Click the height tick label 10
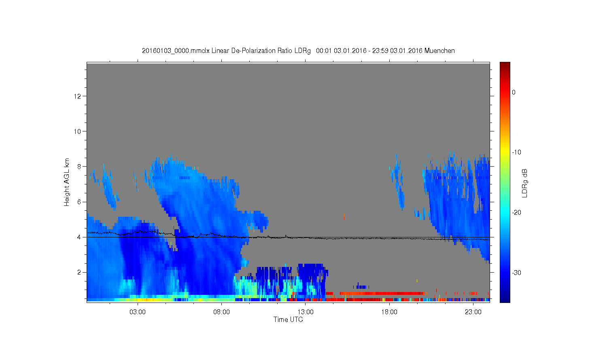This screenshot has height=364, width=607. click(78, 131)
